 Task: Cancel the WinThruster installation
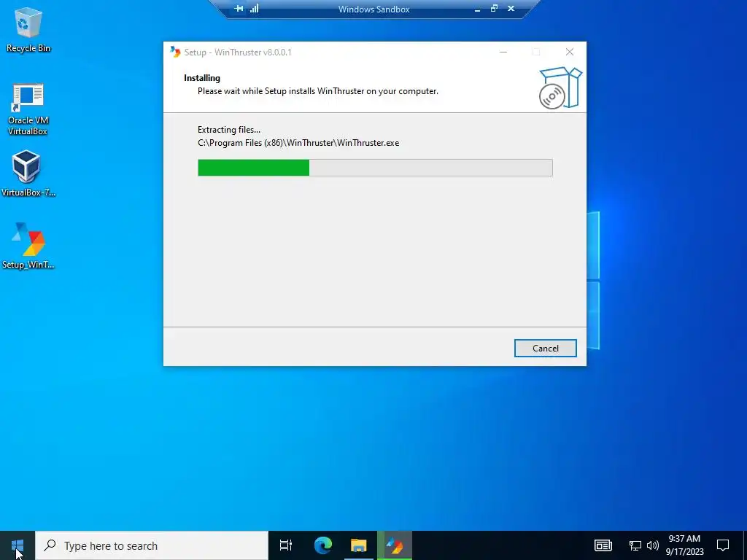point(545,348)
